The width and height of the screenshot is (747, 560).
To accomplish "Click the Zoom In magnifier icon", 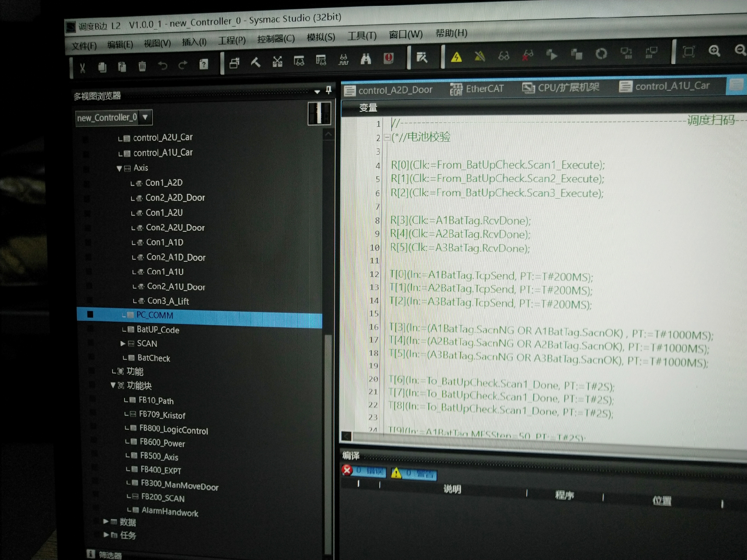I will pos(714,51).
